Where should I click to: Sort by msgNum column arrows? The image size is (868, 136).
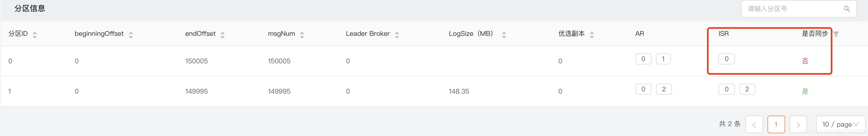(x=302, y=35)
